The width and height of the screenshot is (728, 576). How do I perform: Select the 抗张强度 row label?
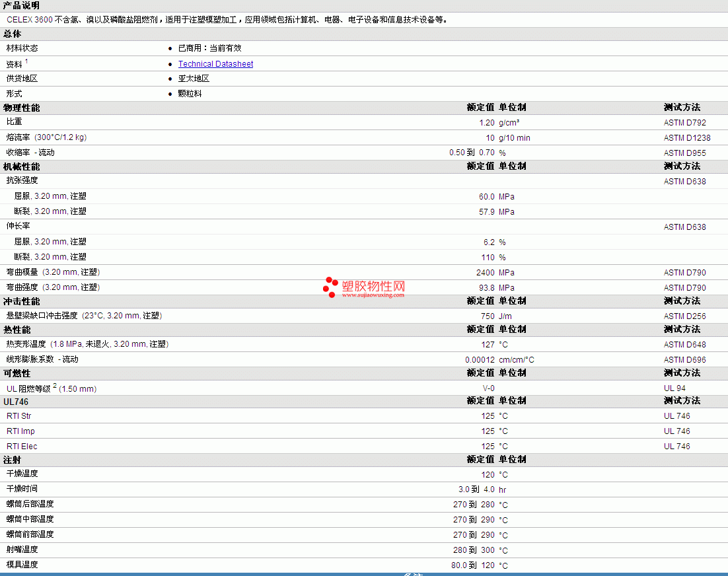click(x=22, y=180)
